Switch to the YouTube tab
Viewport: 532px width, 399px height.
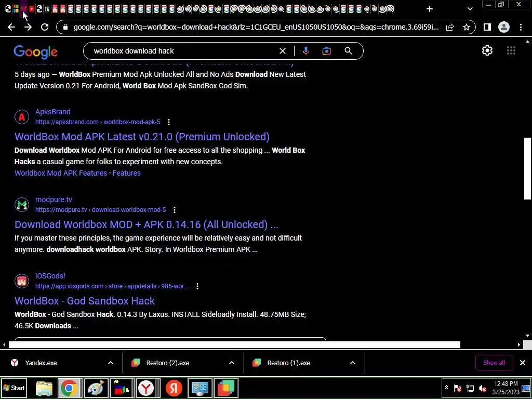pos(32,9)
